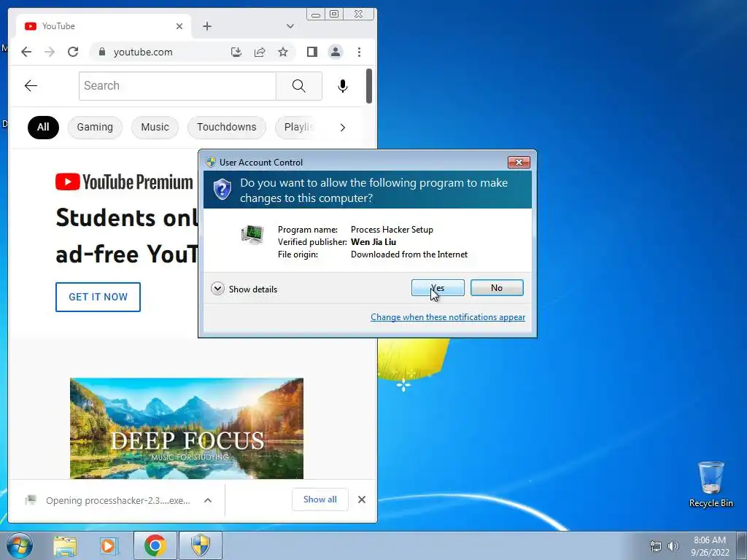Click No in User Account Control dialog
This screenshot has width=747, height=560.
497,287
